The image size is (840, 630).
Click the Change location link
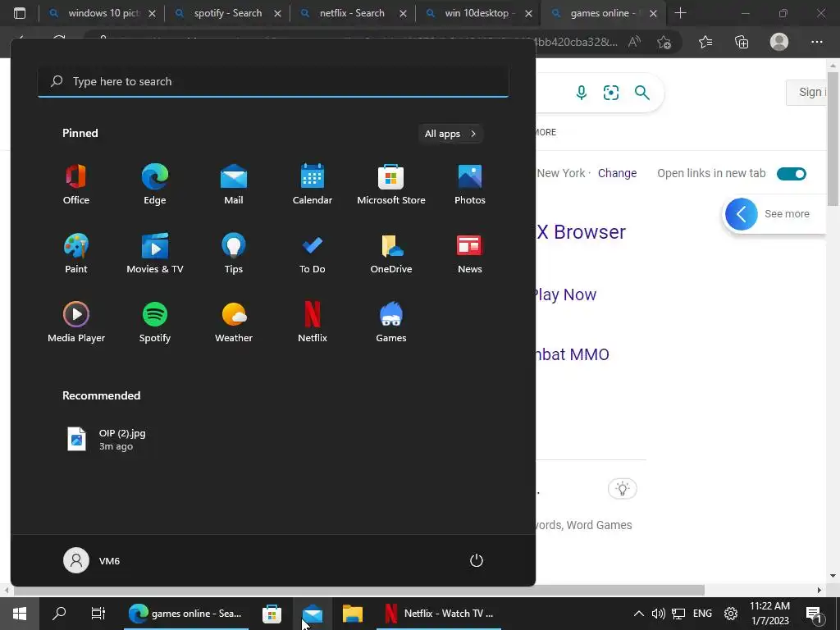[x=617, y=173]
